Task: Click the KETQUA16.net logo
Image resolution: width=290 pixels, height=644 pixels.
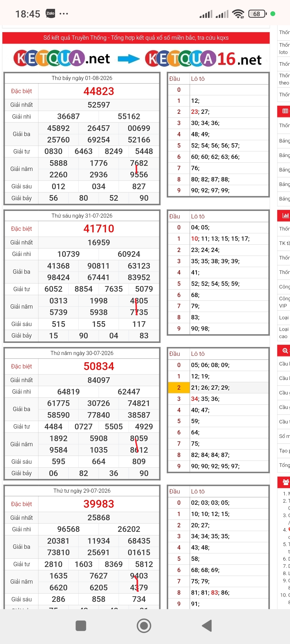Action: coord(203,58)
